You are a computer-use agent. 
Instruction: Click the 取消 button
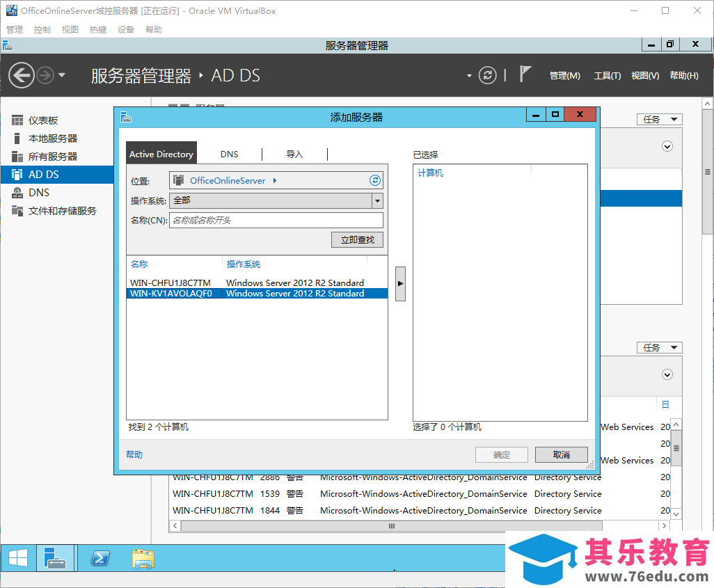point(561,454)
